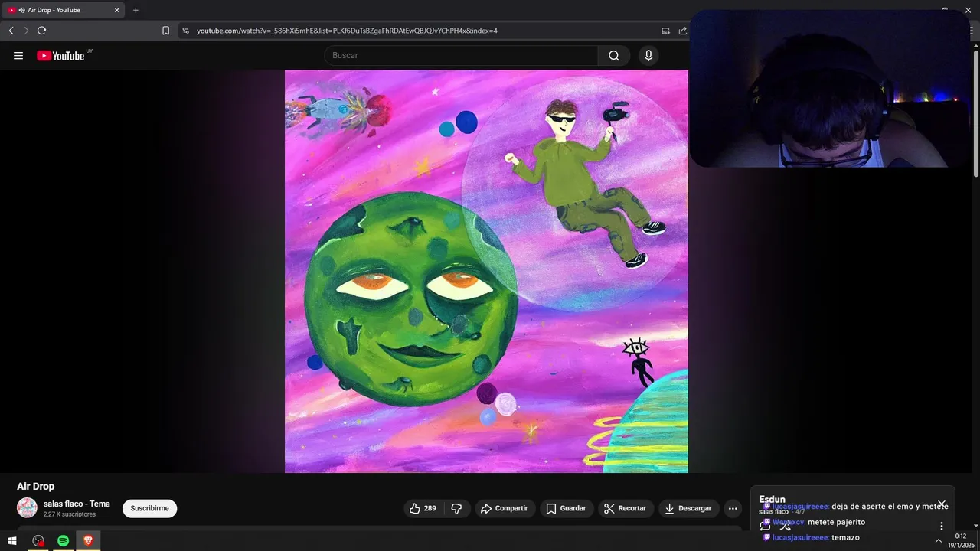This screenshot has width=980, height=551.
Task: Click the webcam overlay window
Action: click(829, 89)
